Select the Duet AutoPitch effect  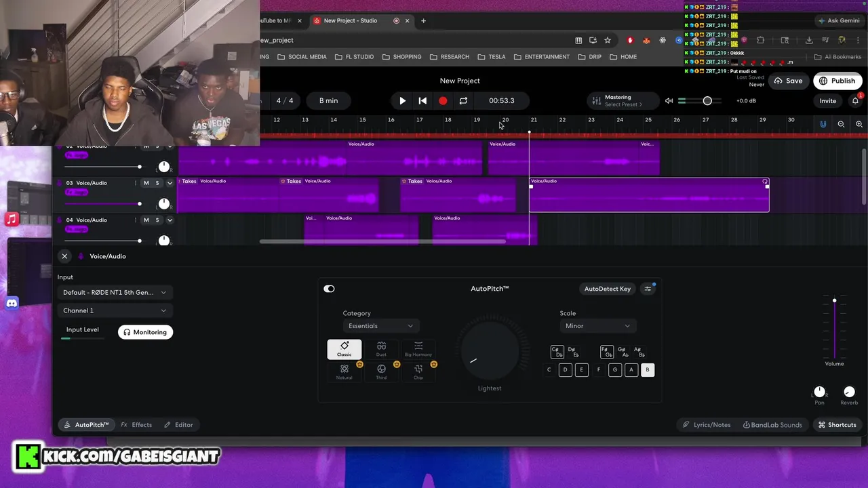(x=381, y=349)
